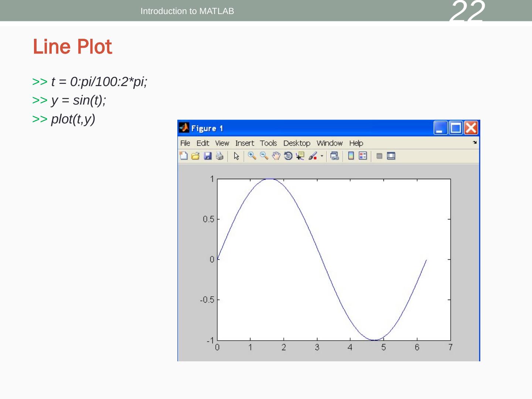Click the Hide Plot Tools button

coord(379,156)
